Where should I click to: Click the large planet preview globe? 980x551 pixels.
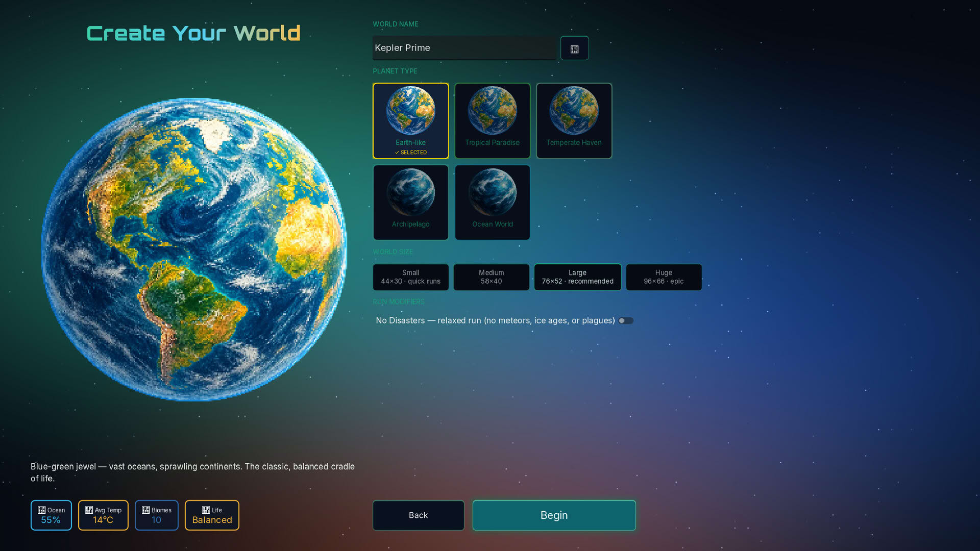[194, 249]
